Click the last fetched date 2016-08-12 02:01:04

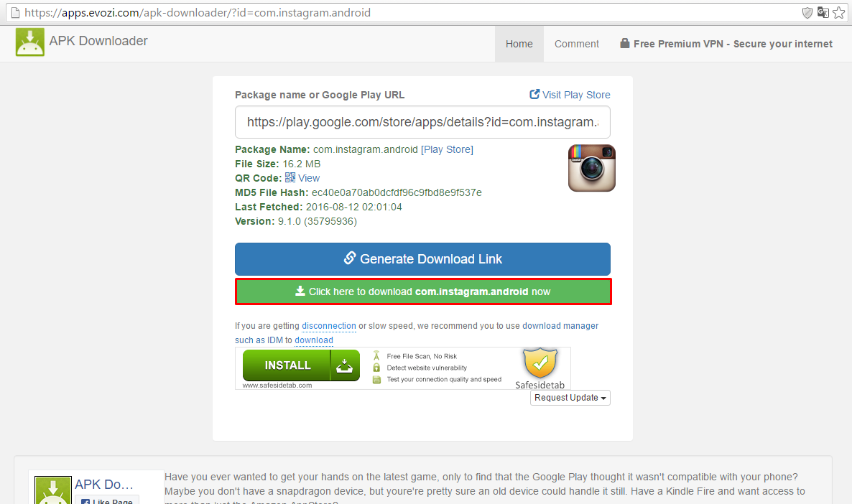pos(353,207)
